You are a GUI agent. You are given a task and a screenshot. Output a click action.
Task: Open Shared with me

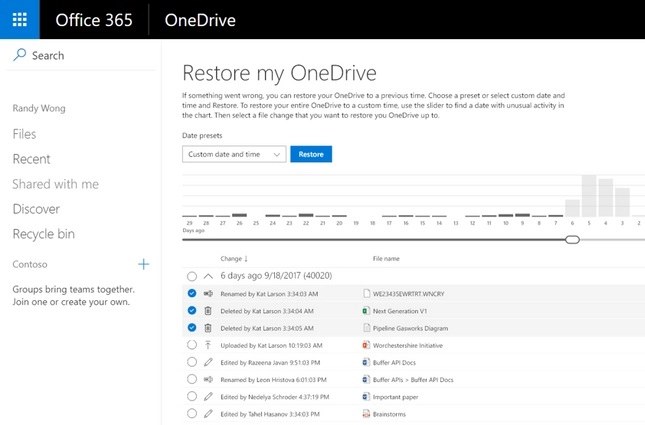pyautogui.click(x=56, y=184)
